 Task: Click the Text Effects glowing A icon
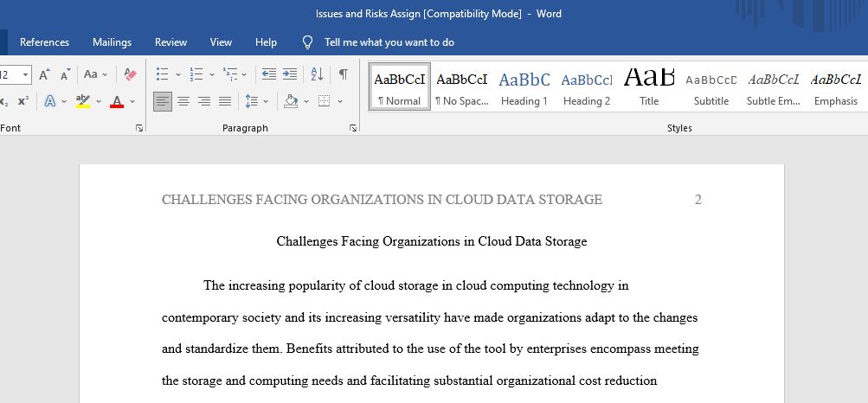(50, 101)
